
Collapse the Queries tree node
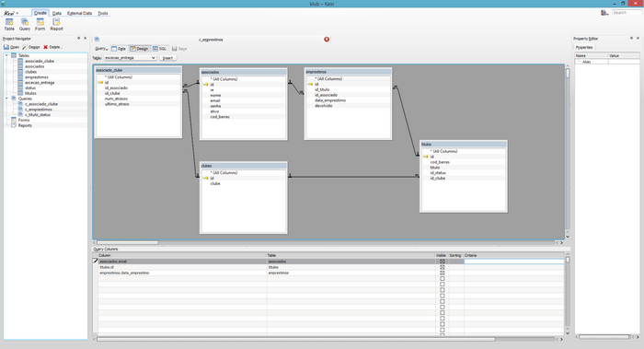click(x=6, y=99)
